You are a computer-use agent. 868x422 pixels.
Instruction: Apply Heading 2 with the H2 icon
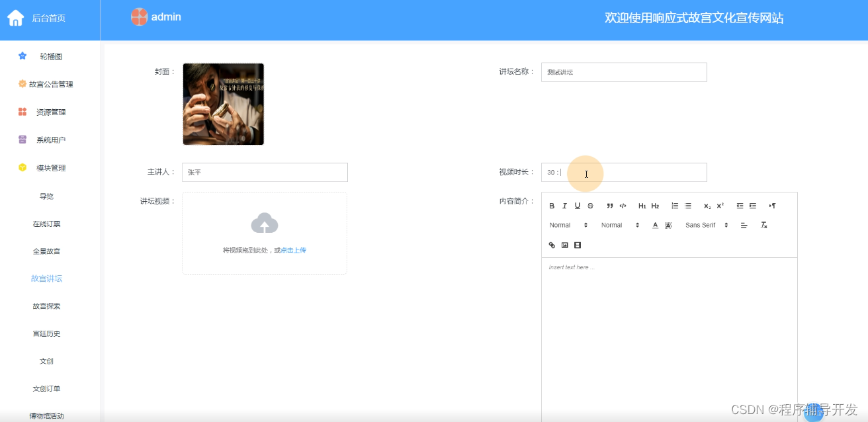coord(655,206)
